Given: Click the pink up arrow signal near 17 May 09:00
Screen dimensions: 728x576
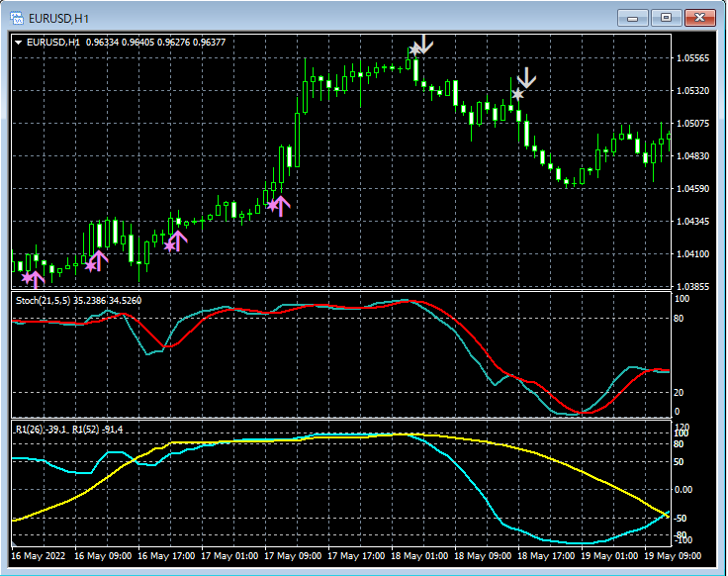Looking at the screenshot, I should tap(281, 206).
